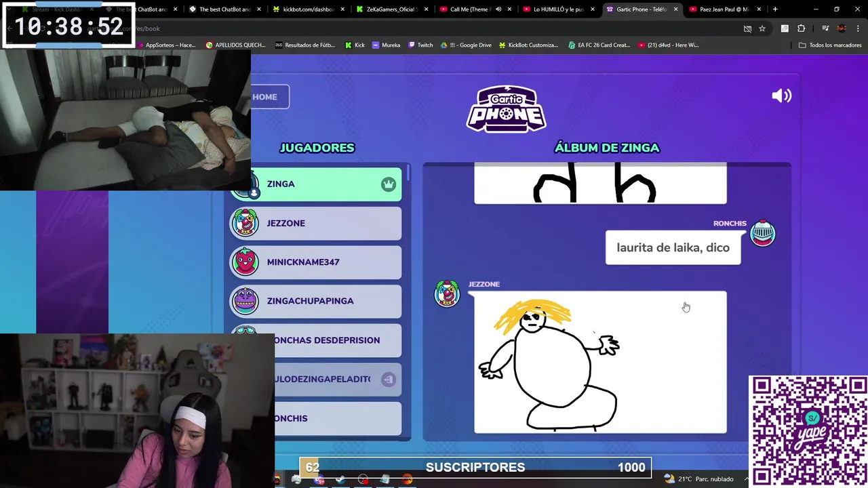Open the Kick bookmark

tap(355, 45)
